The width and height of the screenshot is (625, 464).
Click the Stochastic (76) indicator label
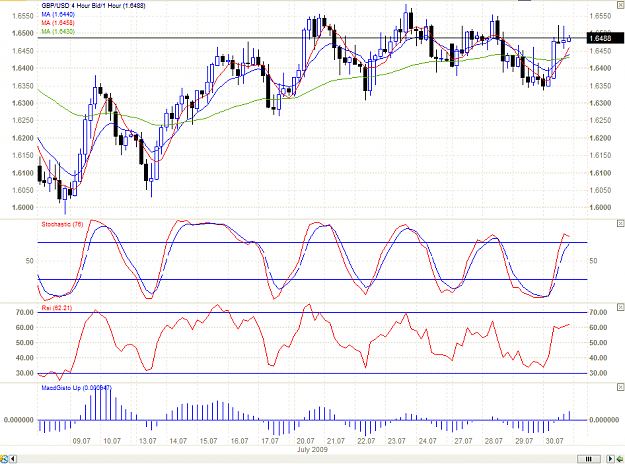click(x=62, y=224)
